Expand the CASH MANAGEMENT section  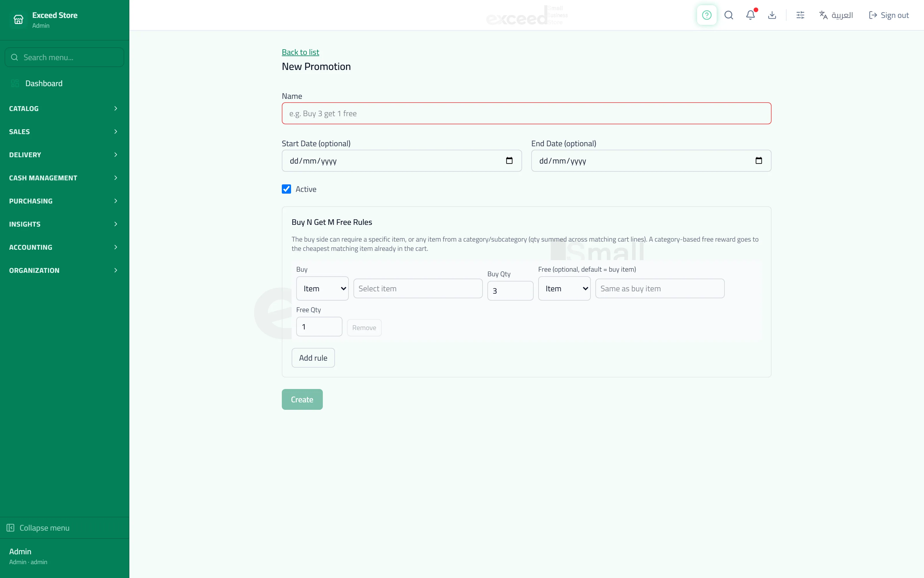(x=64, y=178)
